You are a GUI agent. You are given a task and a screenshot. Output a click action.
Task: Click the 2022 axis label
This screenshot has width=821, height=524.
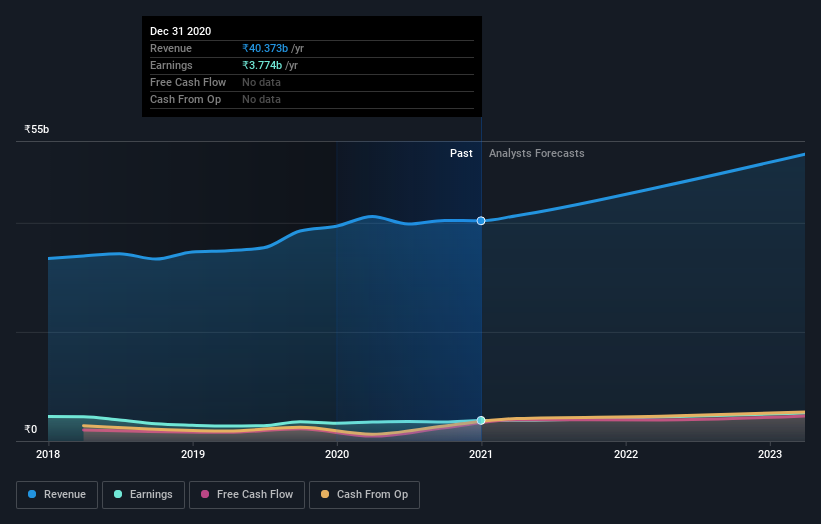tap(626, 454)
